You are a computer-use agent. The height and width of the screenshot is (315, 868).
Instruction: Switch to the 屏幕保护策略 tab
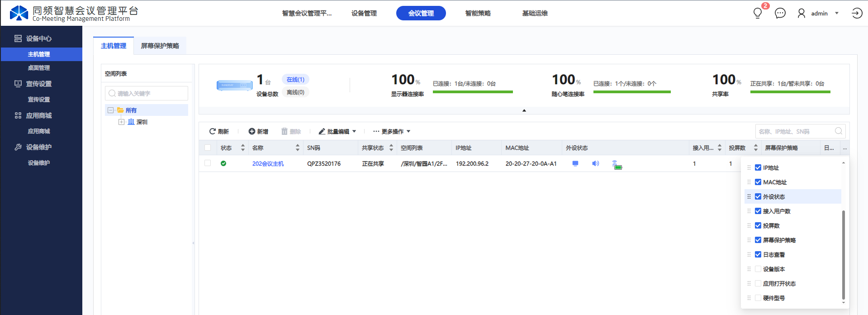(x=160, y=46)
